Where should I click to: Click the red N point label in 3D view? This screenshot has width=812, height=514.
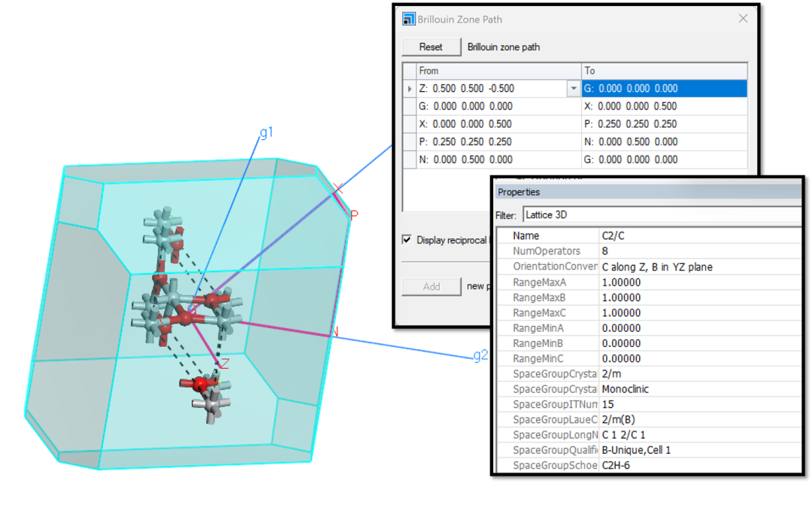coord(336,332)
